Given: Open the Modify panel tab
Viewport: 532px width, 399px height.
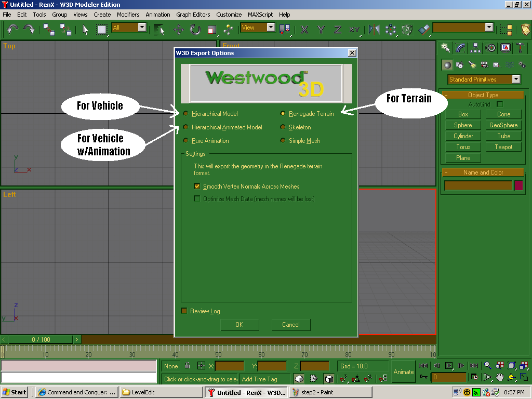Looking at the screenshot, I should pos(460,48).
